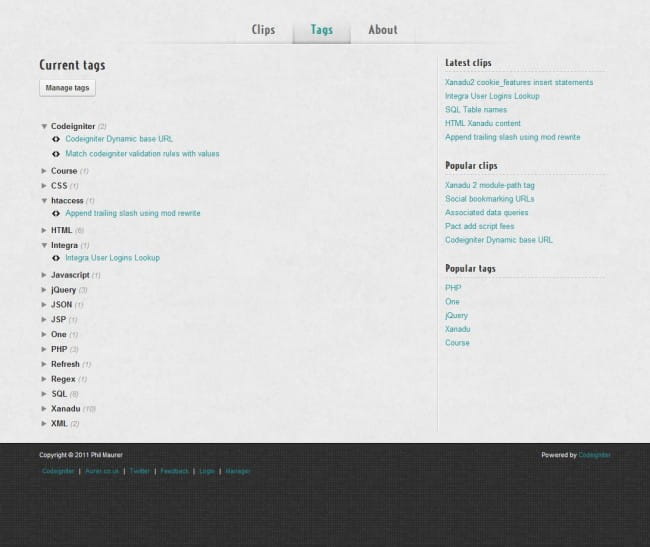Expand the JSP tag
650x547 pixels.
click(x=44, y=319)
